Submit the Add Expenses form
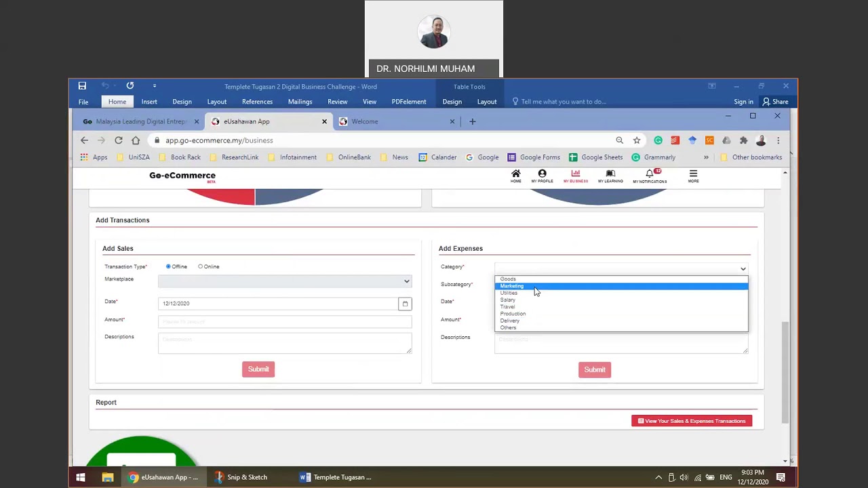The width and height of the screenshot is (868, 488). click(595, 369)
